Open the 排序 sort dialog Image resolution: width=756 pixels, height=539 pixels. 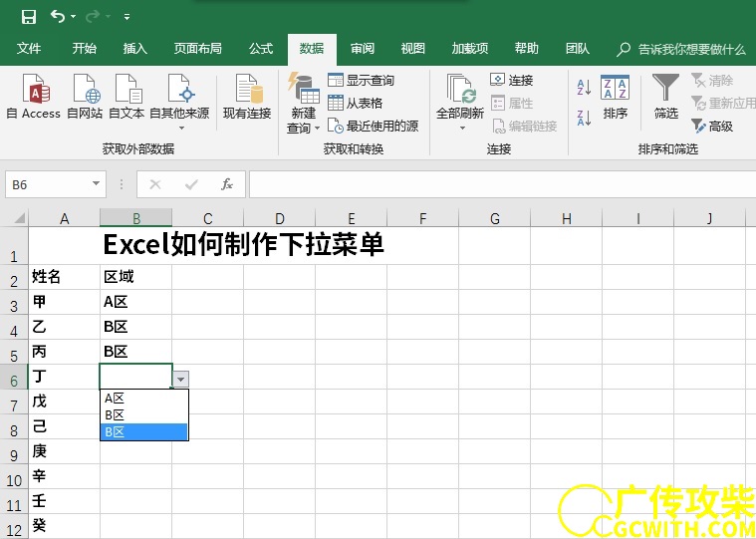tap(616, 97)
